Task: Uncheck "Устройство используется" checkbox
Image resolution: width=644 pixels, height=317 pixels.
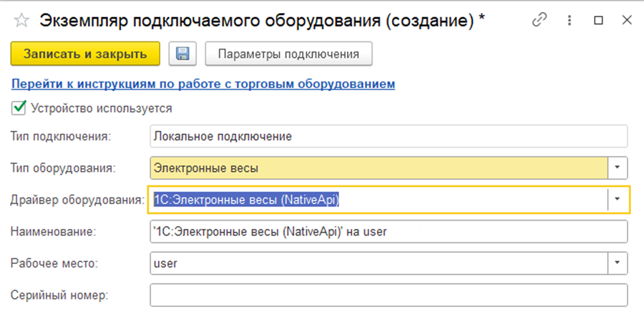Action: click(x=19, y=108)
